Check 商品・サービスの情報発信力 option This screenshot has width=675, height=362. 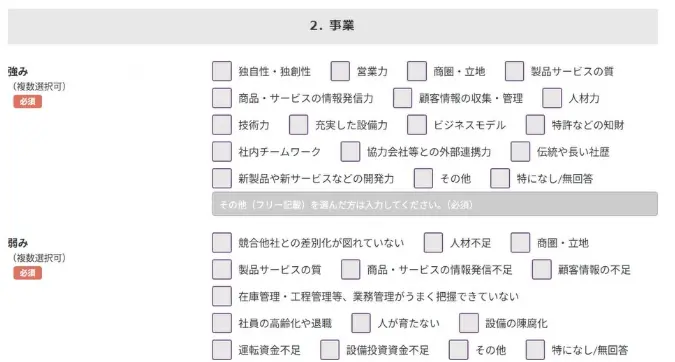[x=222, y=98]
